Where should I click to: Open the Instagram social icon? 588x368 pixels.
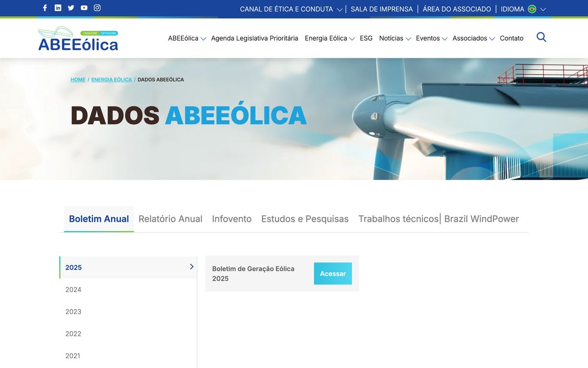coord(97,8)
